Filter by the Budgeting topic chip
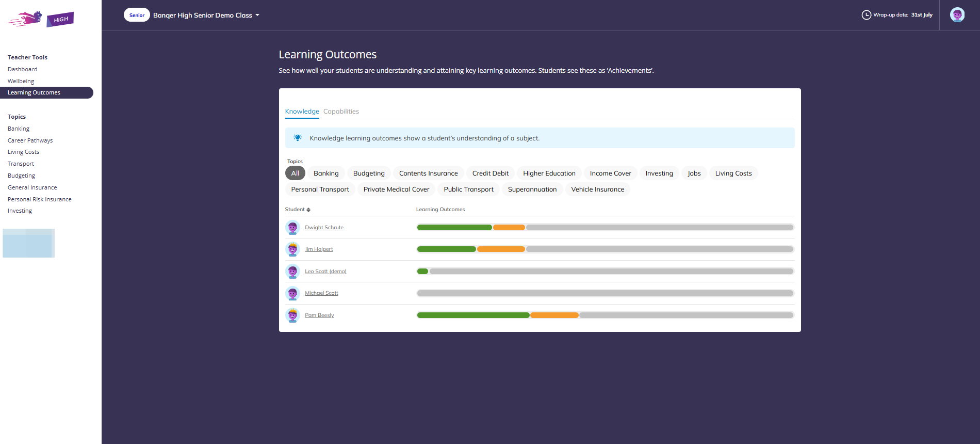Screen dimensions: 980x444 [x=369, y=173]
